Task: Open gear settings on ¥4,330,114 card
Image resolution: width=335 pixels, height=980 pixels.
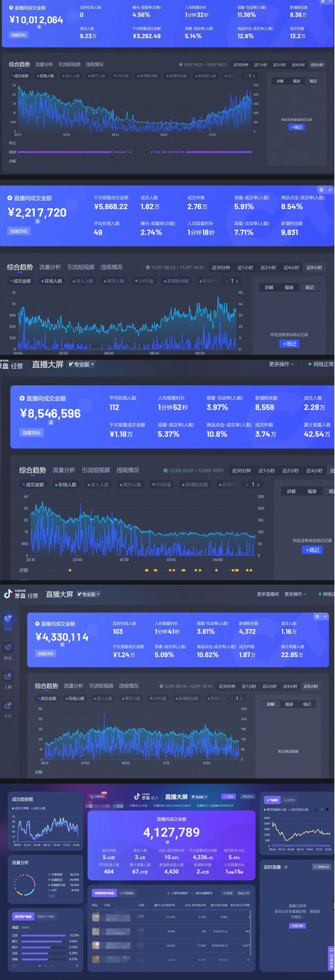Action: [x=317, y=616]
